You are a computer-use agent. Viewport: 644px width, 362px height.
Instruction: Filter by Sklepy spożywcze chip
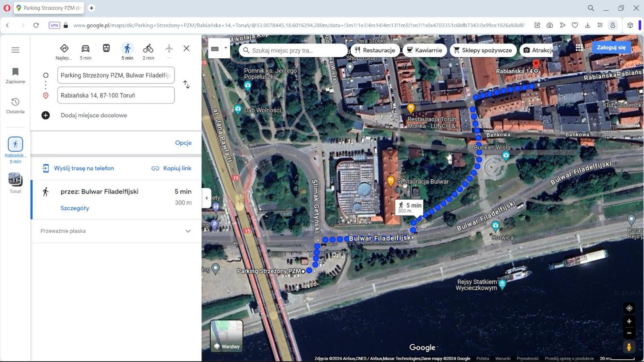483,50
